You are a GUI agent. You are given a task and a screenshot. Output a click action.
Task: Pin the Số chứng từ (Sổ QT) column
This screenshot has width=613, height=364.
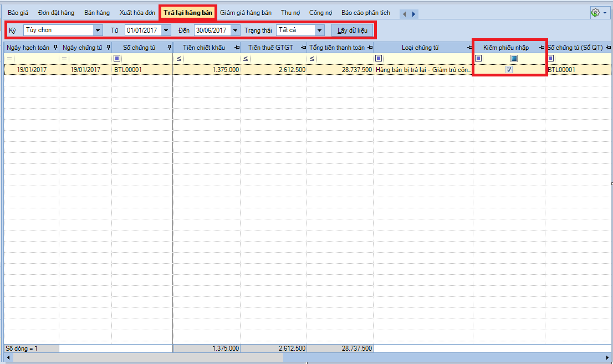[x=609, y=48]
